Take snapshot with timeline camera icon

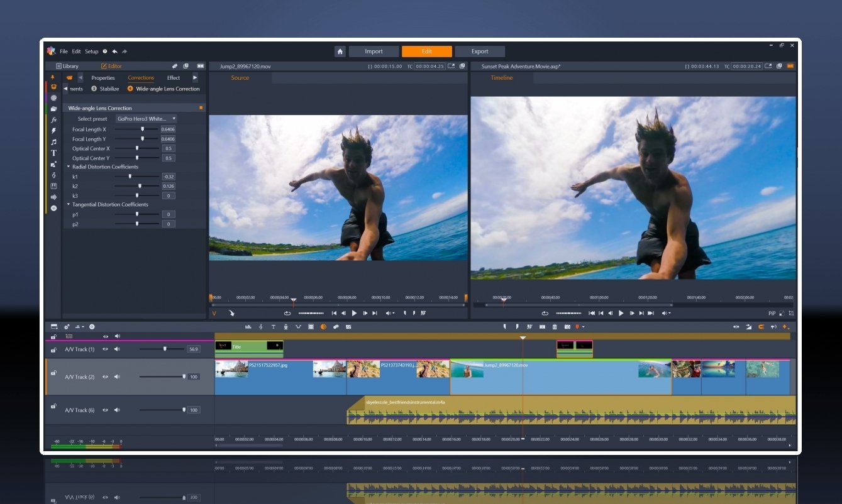567,327
